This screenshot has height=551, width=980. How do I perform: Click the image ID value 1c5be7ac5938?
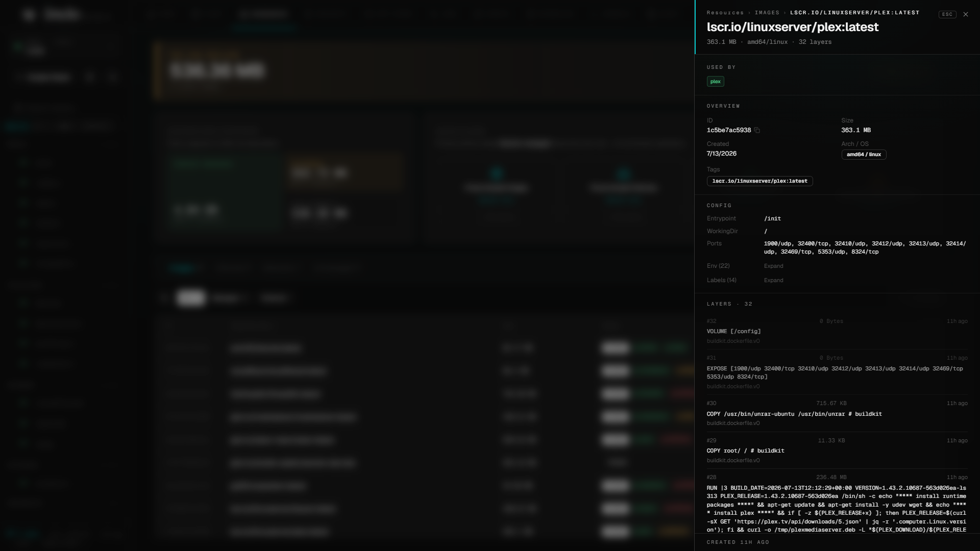tap(729, 131)
